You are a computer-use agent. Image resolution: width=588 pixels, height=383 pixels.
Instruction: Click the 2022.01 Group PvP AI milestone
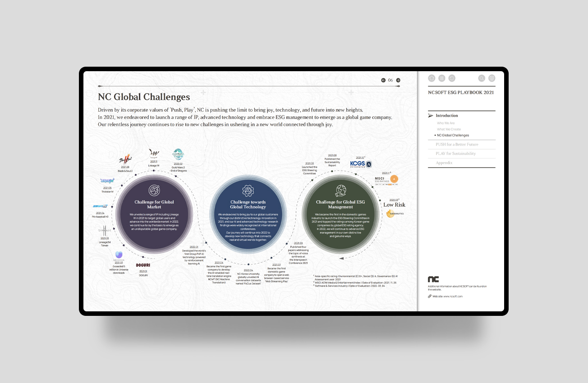coord(194,255)
